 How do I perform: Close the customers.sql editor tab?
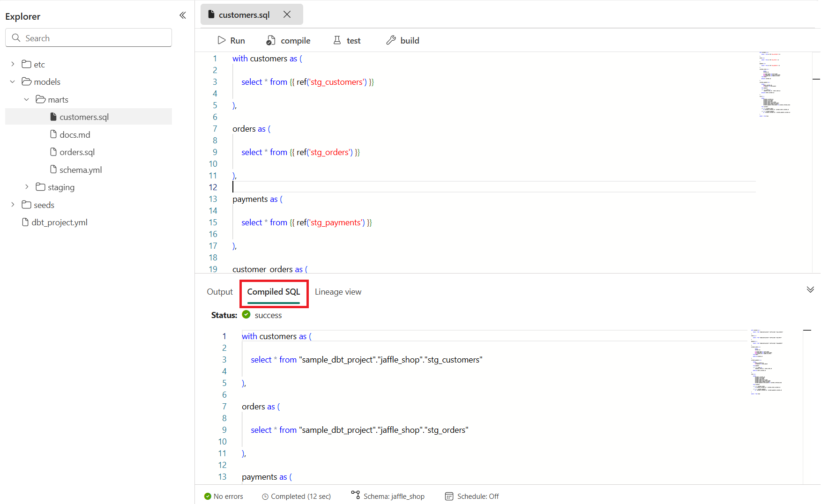[x=287, y=15]
